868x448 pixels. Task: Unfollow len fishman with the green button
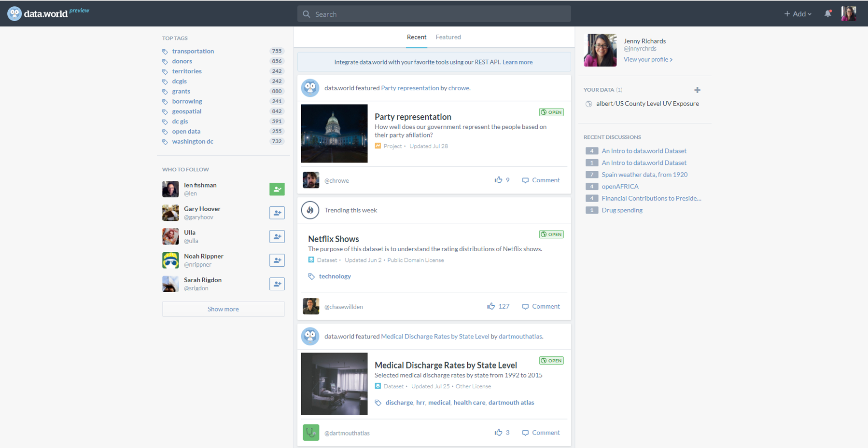(x=277, y=189)
